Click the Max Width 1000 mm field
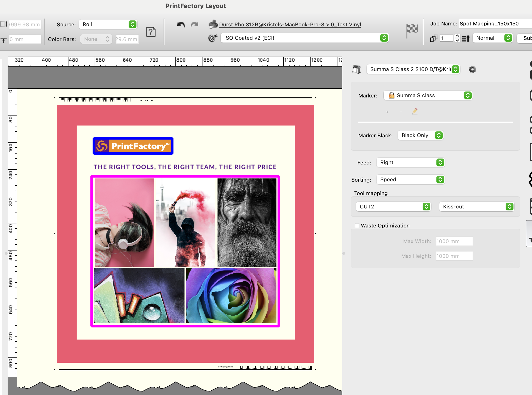This screenshot has height=395, width=532. pyautogui.click(x=454, y=241)
